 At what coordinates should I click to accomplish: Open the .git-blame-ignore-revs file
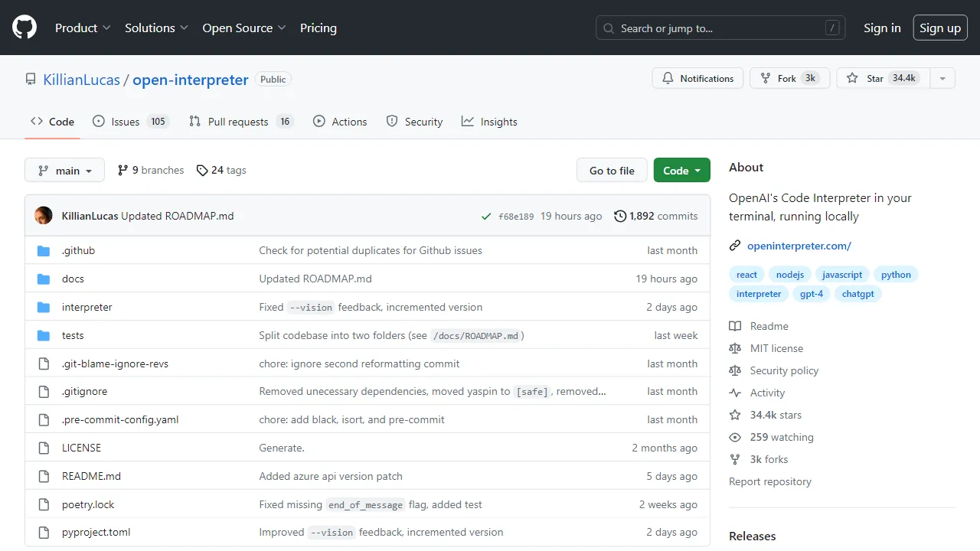(x=115, y=364)
